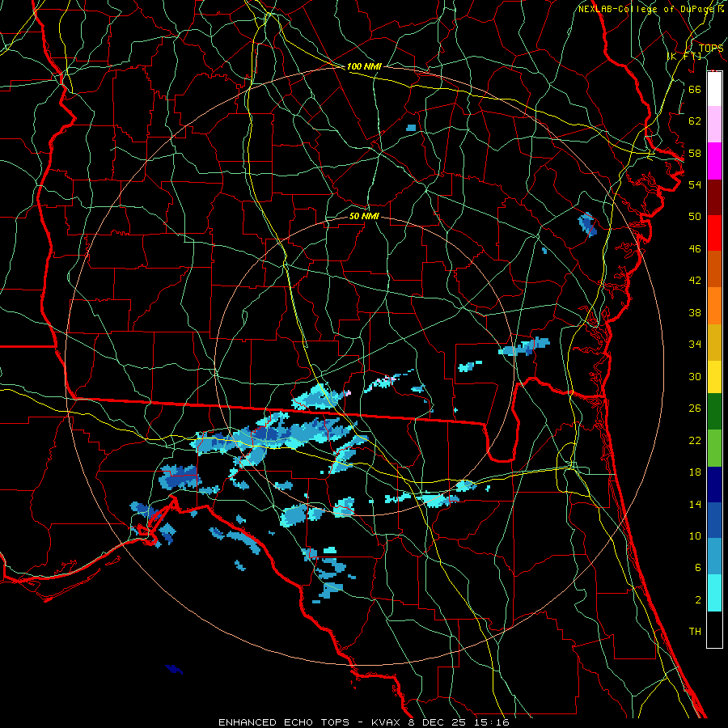Click the isolated navy echo over the Gulf
728x728 pixels.
174,669
